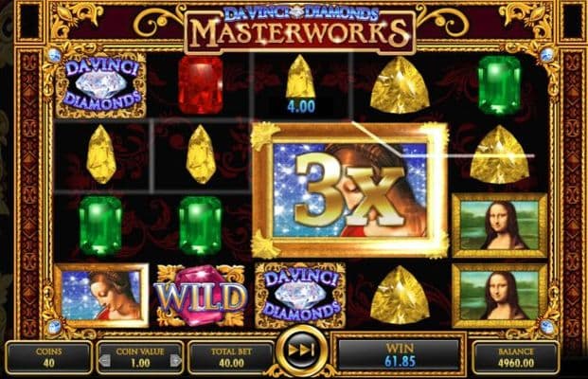This screenshot has height=379, width=588.
Task: Click the yellow gem showing 4.00
Action: [x=300, y=84]
